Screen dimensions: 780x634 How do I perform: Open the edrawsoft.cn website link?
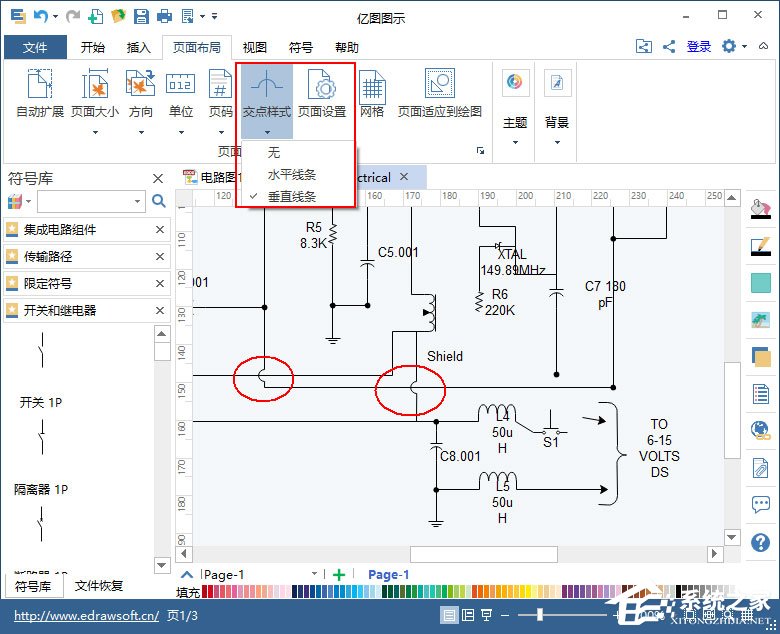(86, 616)
